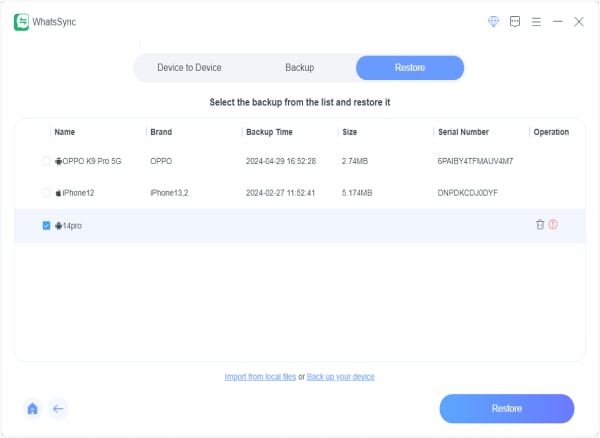Image resolution: width=600 pixels, height=438 pixels.
Task: Select the 14pro name text
Action: pyautogui.click(x=72, y=226)
